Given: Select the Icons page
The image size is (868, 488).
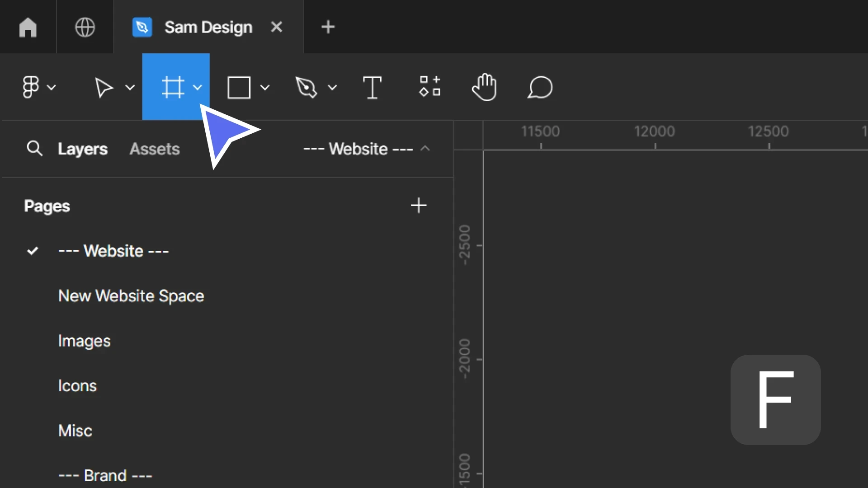Looking at the screenshot, I should pos(77,385).
